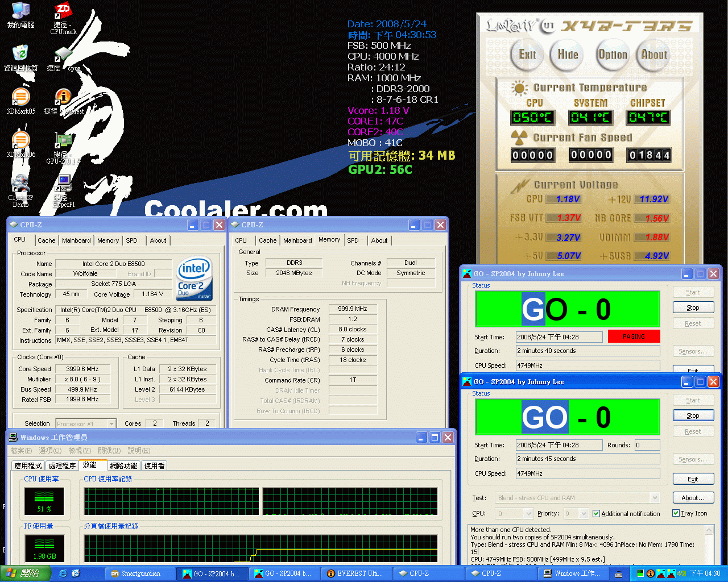Switch to GO - SP2004 taskbar button beside Smartguardian
Image resolution: width=728 pixels, height=582 pixels.
(x=212, y=573)
